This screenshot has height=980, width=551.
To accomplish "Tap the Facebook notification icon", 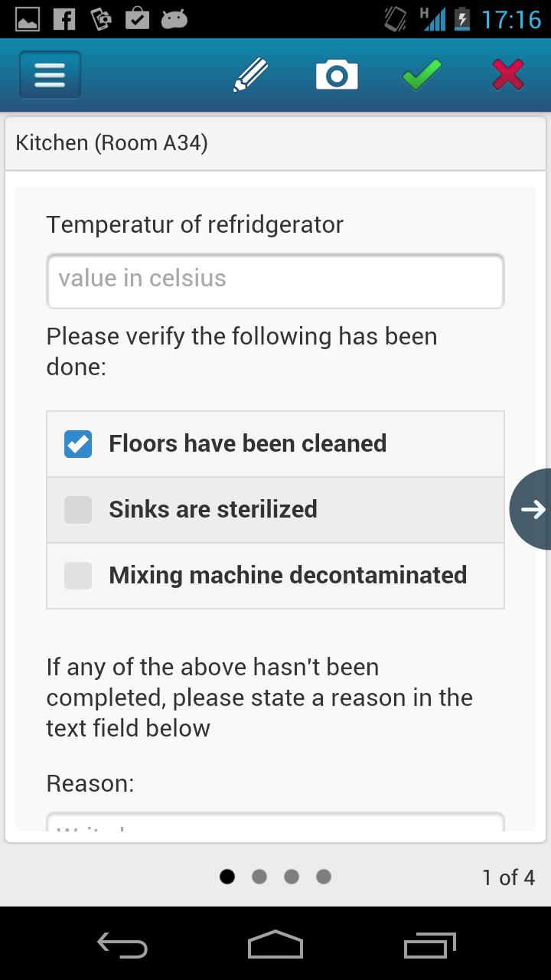I will (64, 18).
